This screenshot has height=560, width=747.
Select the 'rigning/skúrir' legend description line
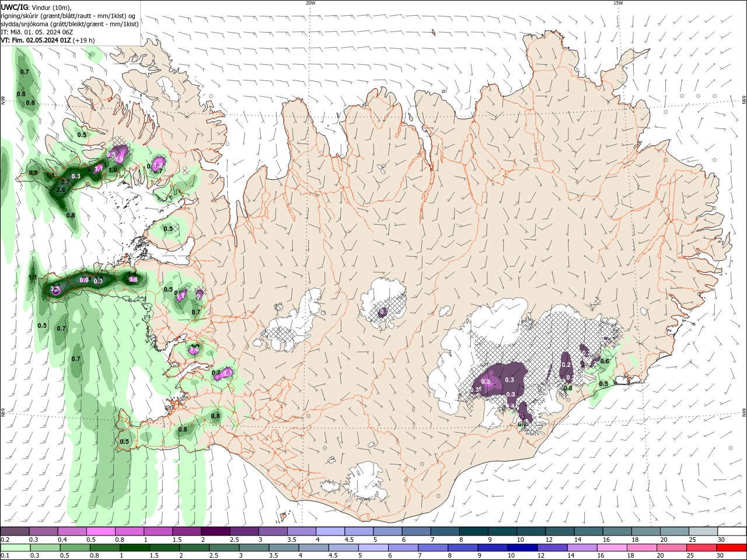coord(69,16)
